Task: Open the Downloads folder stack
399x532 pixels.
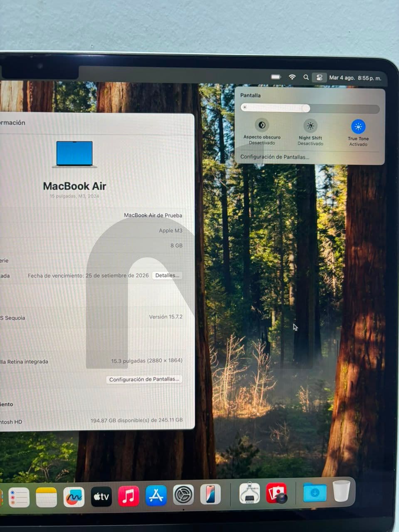Action: click(x=315, y=492)
